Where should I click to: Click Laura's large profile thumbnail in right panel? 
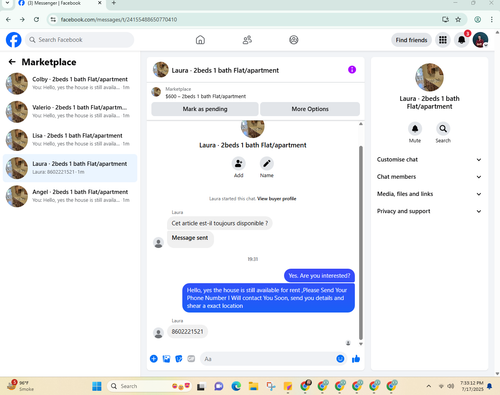pos(429,77)
